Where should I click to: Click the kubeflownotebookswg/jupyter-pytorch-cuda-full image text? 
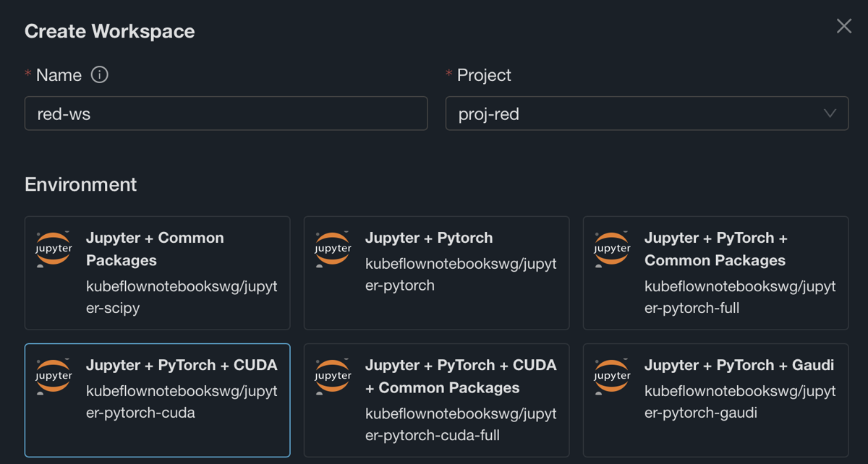461,424
